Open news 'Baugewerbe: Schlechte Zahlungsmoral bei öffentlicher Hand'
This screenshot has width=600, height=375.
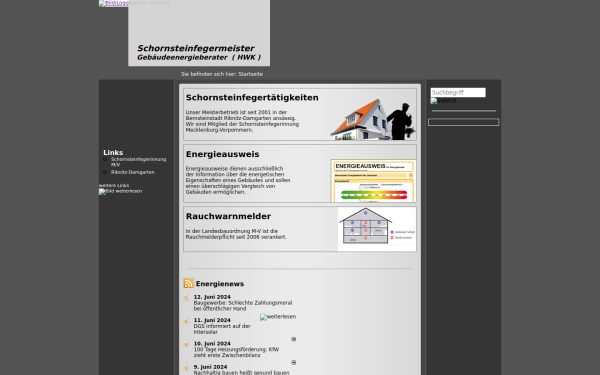(x=243, y=306)
